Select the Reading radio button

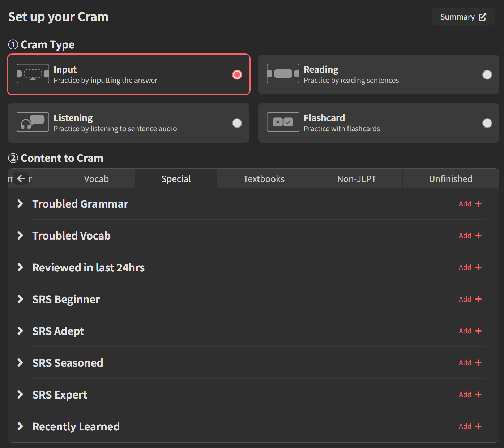[x=487, y=75]
